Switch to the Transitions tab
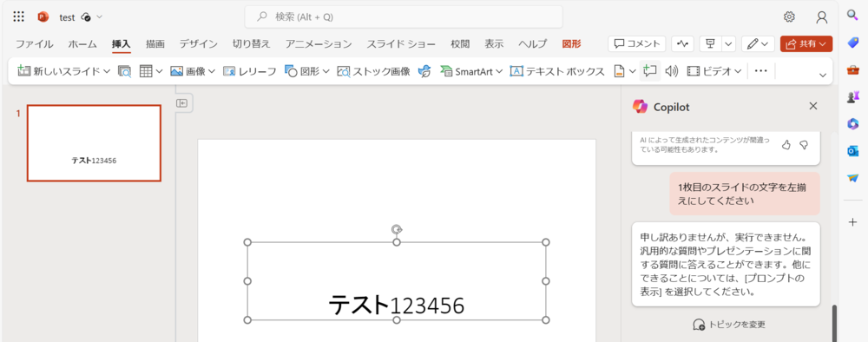This screenshot has width=868, height=342. coord(252,43)
